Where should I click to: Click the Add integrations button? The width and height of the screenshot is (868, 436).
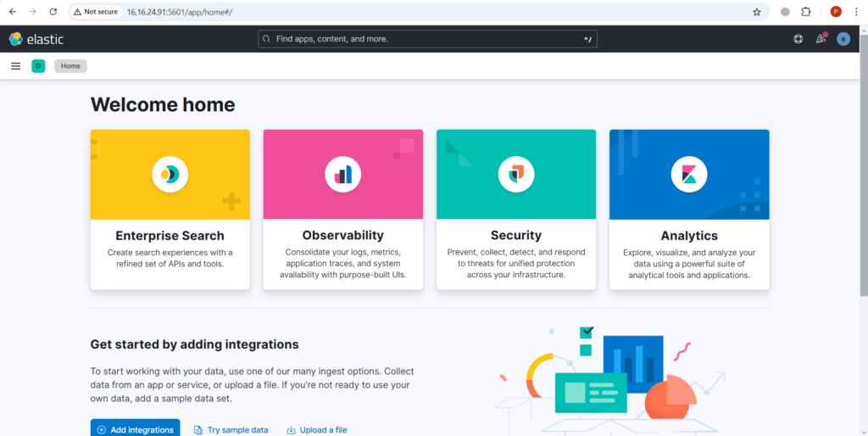click(135, 429)
